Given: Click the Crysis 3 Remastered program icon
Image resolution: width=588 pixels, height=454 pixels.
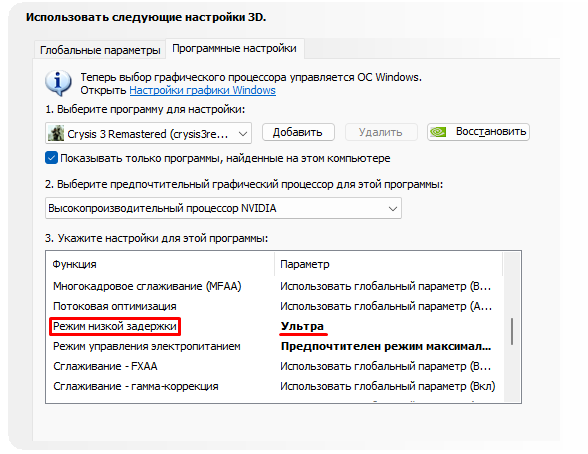Looking at the screenshot, I should point(56,133).
